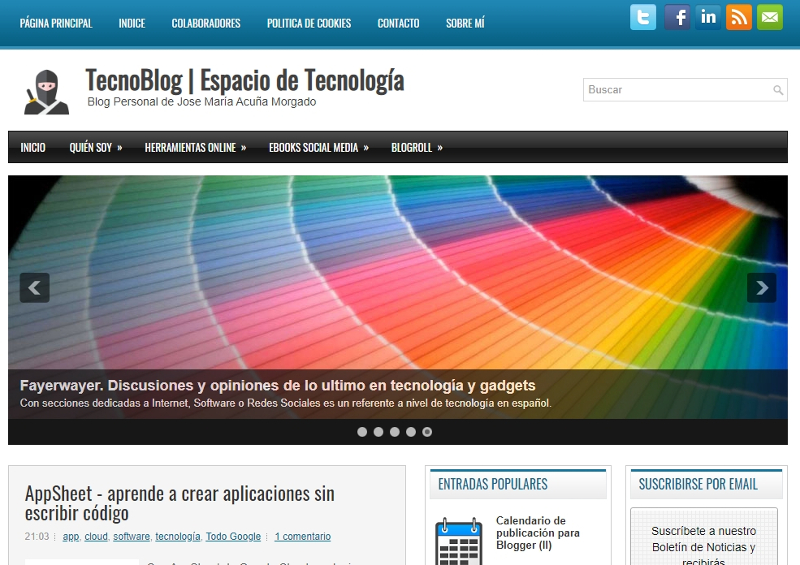Screen dimensions: 800x565
Task: Show the previous slide with left arrow
Action: (35, 288)
